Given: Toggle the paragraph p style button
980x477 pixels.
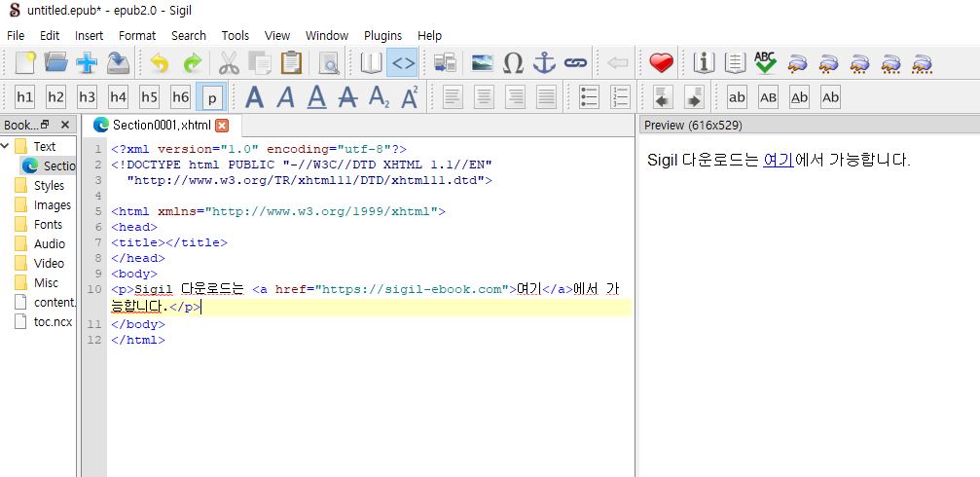Looking at the screenshot, I should pos(212,97).
